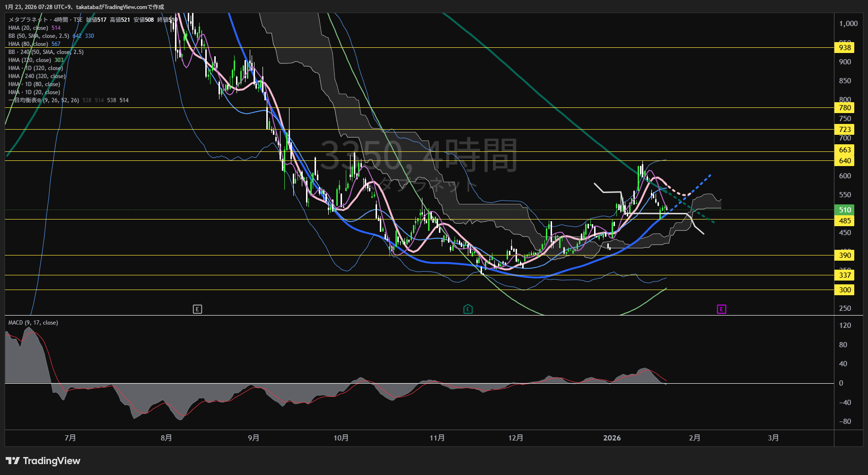Viewport: 868px width, 475px height.
Task: Open the MACD (9, 17, close) indicator legend
Action: pos(33,323)
